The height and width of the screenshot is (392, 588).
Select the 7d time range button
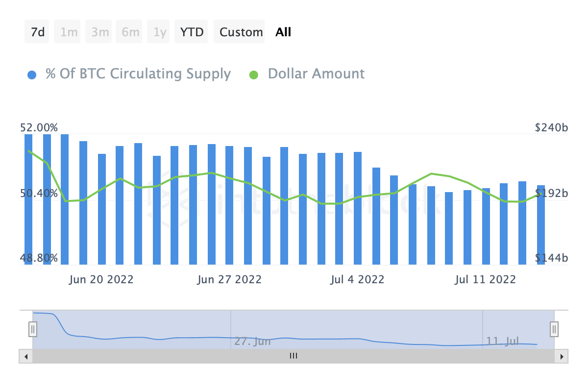pyautogui.click(x=37, y=32)
